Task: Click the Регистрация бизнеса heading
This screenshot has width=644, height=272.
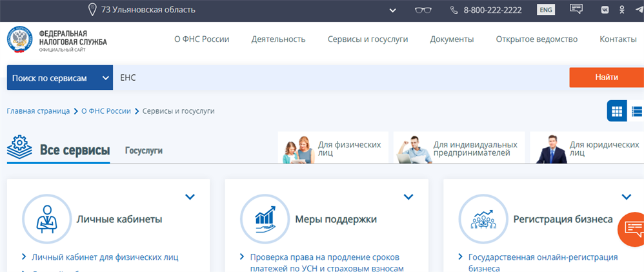Action: pyautogui.click(x=563, y=219)
